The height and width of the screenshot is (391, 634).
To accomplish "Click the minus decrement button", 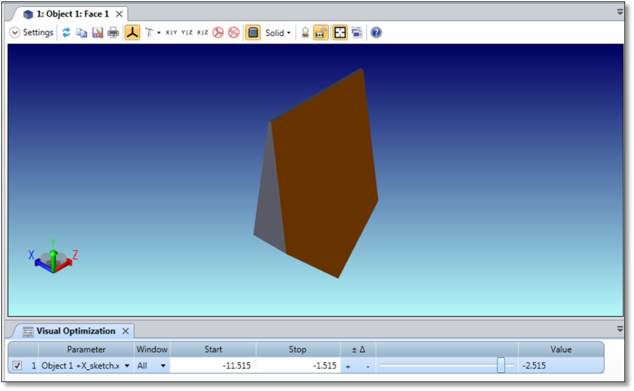I will pyautogui.click(x=368, y=366).
